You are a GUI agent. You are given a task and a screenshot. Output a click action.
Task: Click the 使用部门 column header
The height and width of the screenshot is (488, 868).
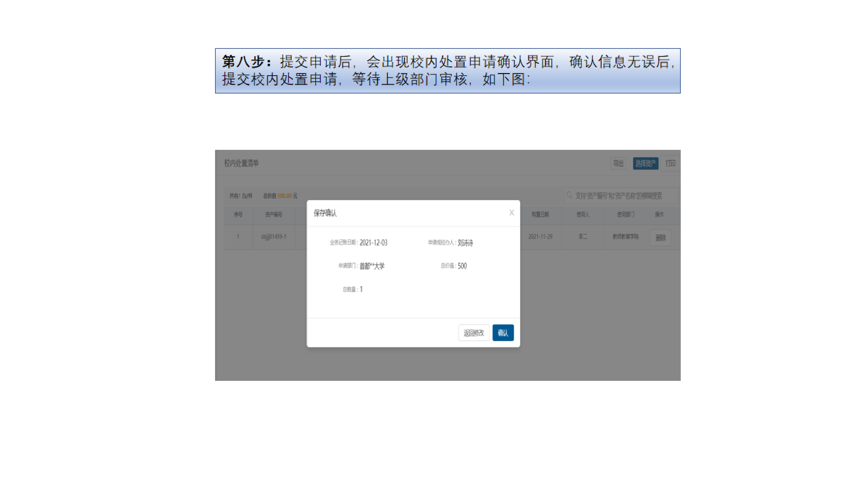click(x=625, y=215)
